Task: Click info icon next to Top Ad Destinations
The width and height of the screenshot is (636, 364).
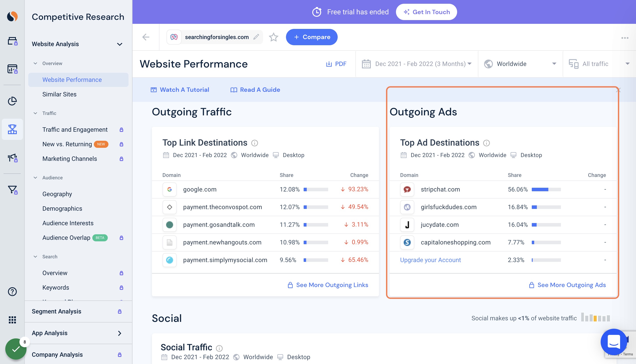Action: (486, 143)
